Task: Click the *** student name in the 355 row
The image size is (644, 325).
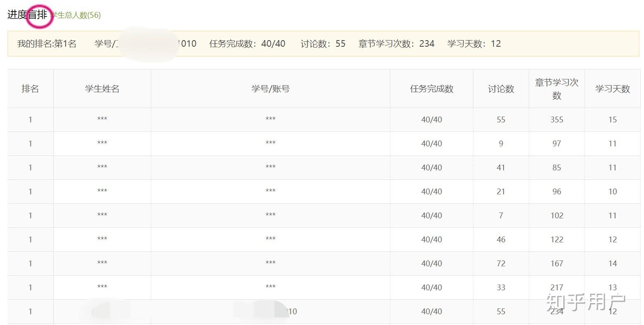Action: click(x=102, y=119)
